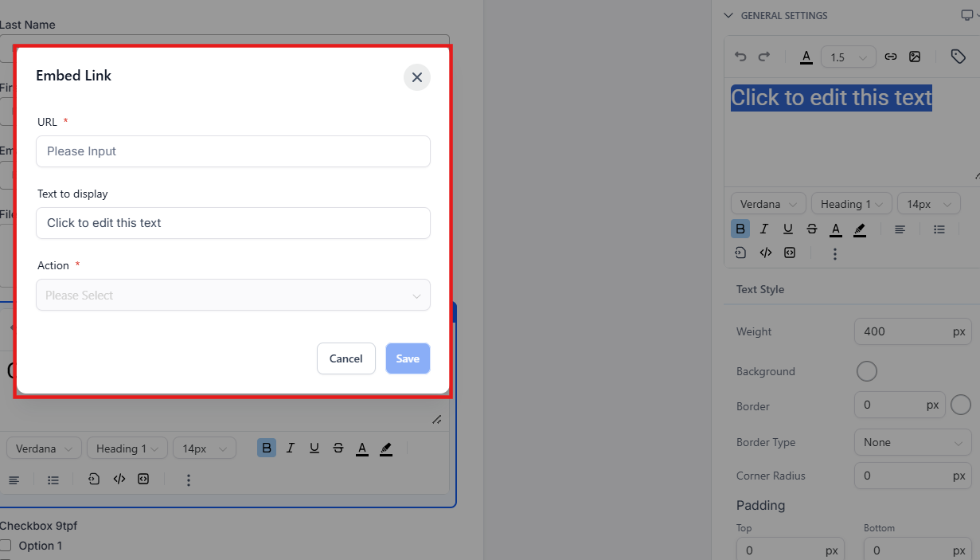Toggle Italic in the form canvas editor toolbar
This screenshot has height=560, width=980.
(291, 448)
